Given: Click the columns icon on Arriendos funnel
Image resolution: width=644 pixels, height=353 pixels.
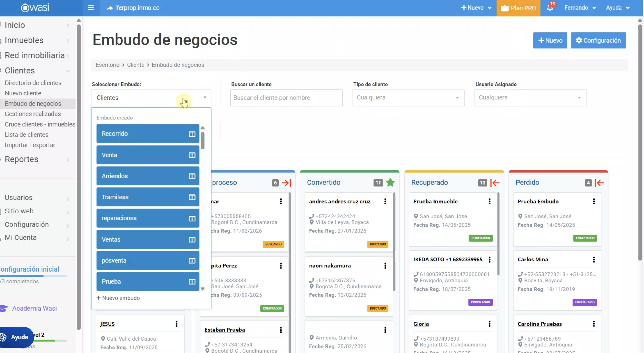Looking at the screenshot, I should 192,176.
